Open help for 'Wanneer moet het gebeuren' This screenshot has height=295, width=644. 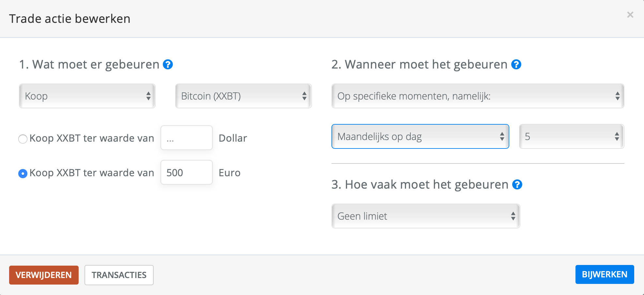click(516, 65)
